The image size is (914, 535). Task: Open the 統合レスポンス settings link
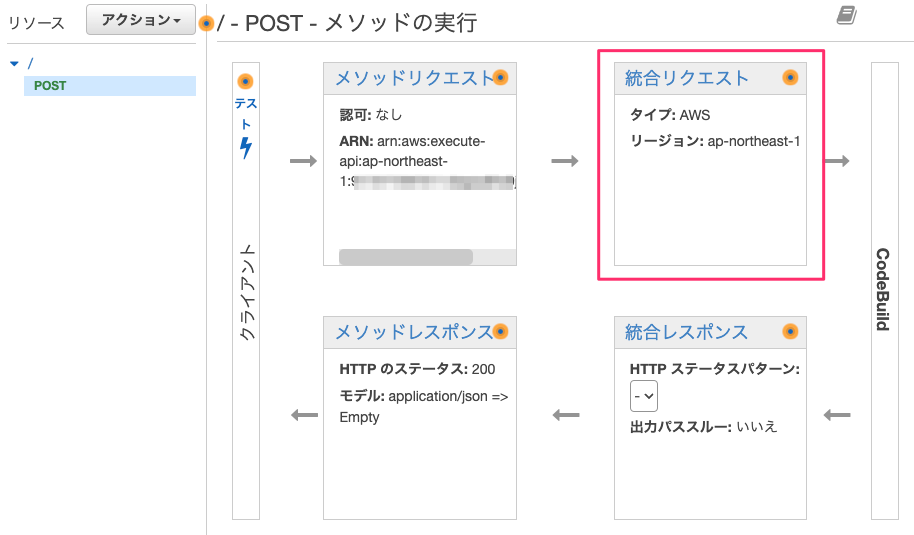[686, 332]
